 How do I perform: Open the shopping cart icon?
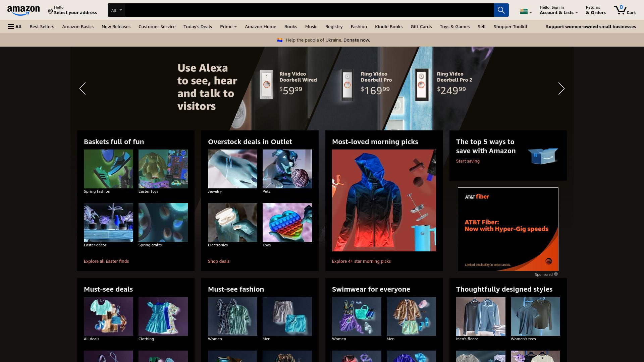coord(625,10)
